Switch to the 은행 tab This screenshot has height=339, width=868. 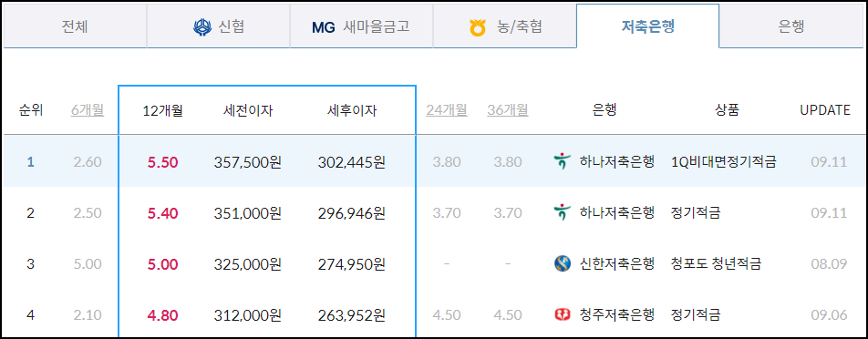point(791,26)
